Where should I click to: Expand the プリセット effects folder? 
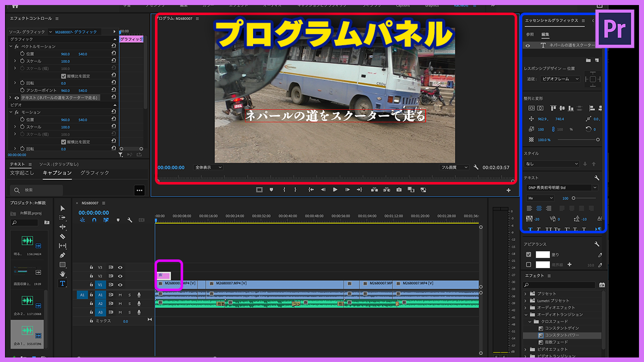click(x=526, y=294)
